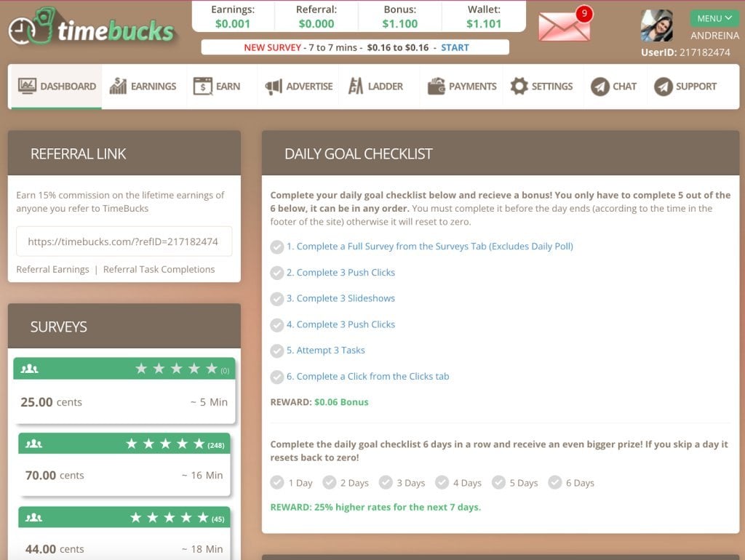Click the Support paper plane icon

point(664,87)
